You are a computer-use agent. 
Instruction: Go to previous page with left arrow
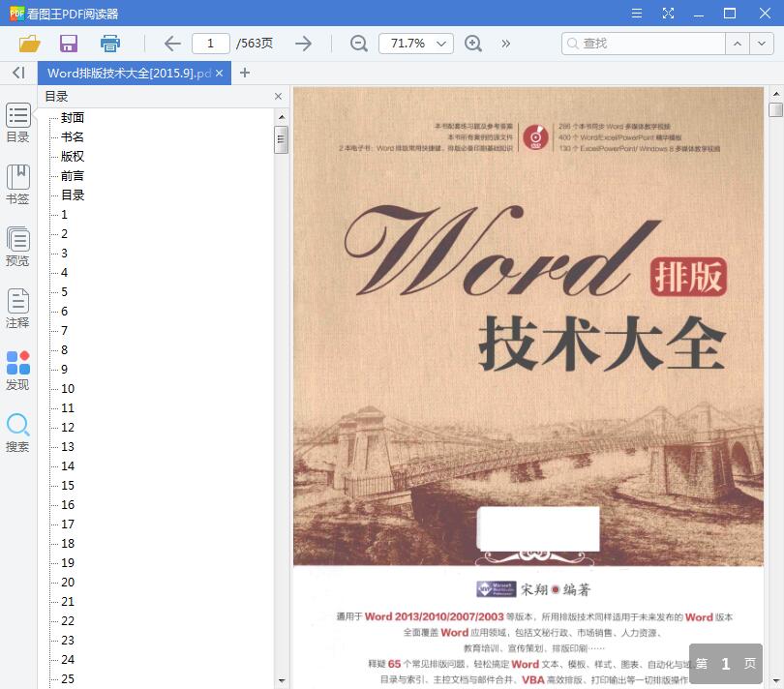(x=172, y=44)
